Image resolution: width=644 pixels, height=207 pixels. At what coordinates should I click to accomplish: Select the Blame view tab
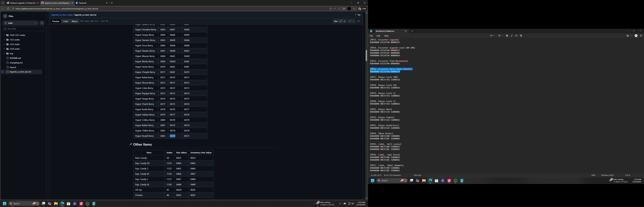[74, 21]
